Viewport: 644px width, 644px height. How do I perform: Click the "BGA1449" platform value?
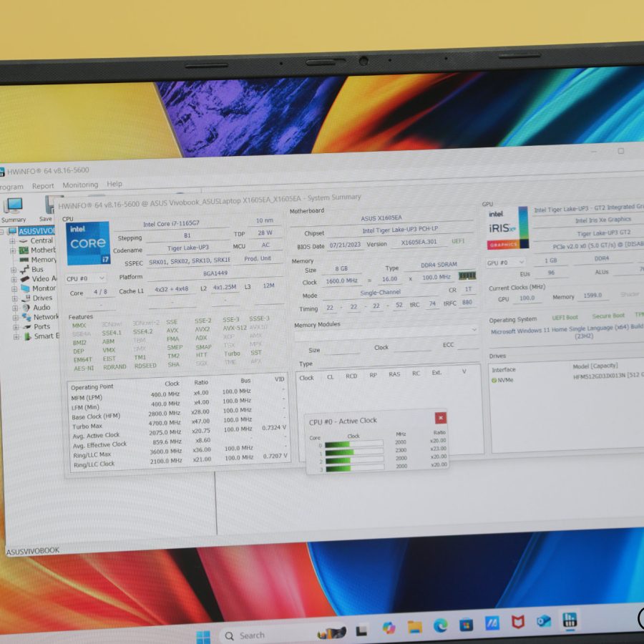215,273
